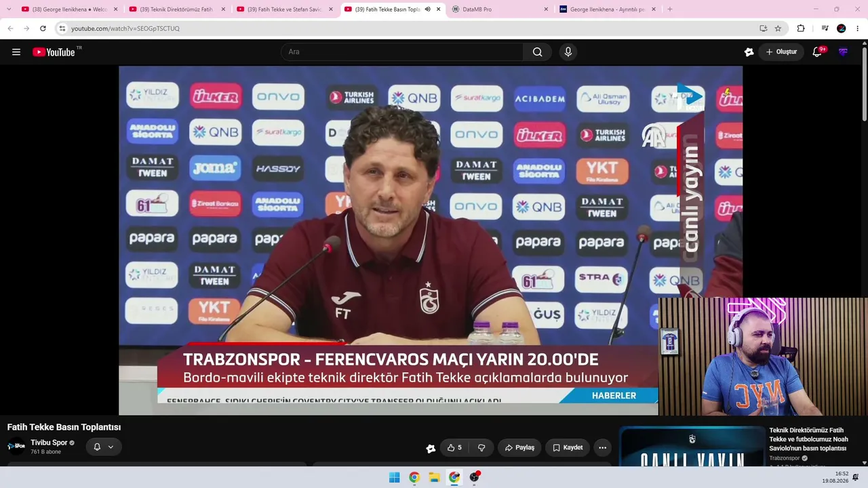The height and width of the screenshot is (488, 868).
Task: Open the Teknik Direktörümüz Fatih Tekke video title
Action: 808,439
